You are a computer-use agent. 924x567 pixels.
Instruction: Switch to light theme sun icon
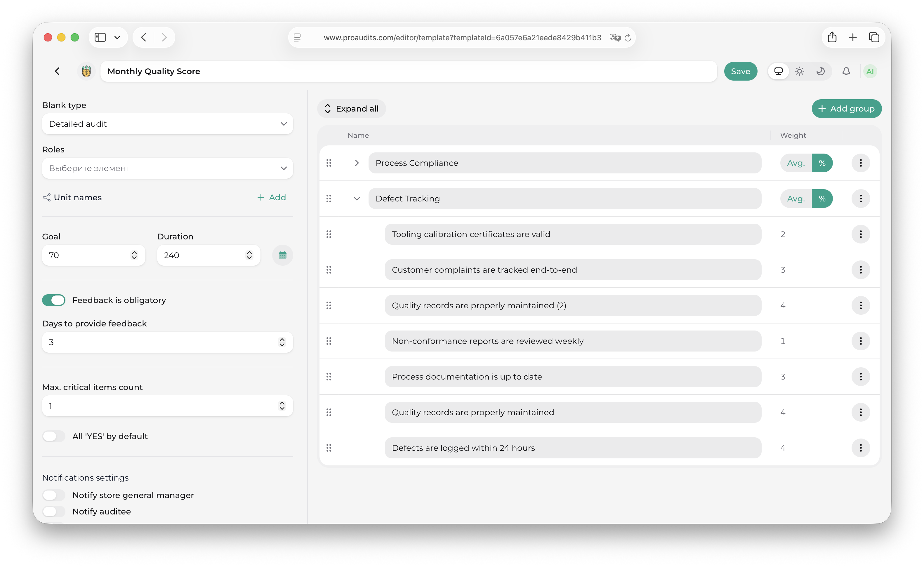[x=800, y=71]
